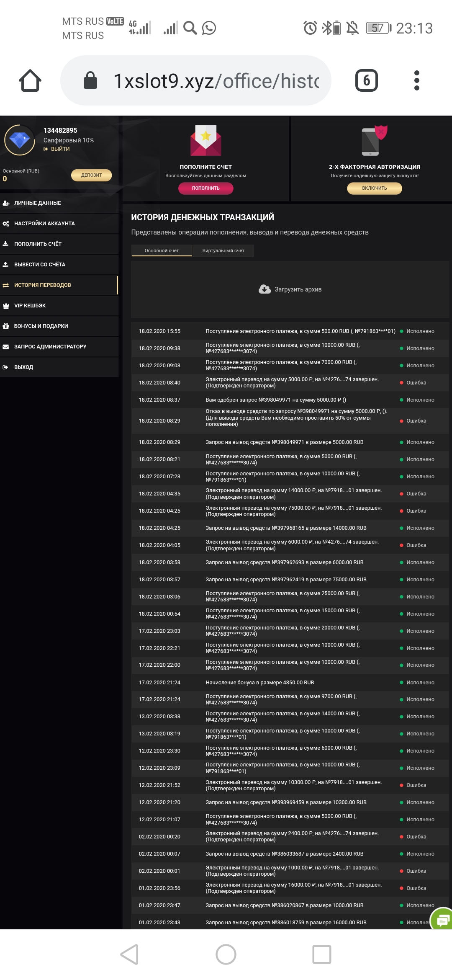Tap the lock icon in address bar
This screenshot has width=452, height=980.
point(90,80)
